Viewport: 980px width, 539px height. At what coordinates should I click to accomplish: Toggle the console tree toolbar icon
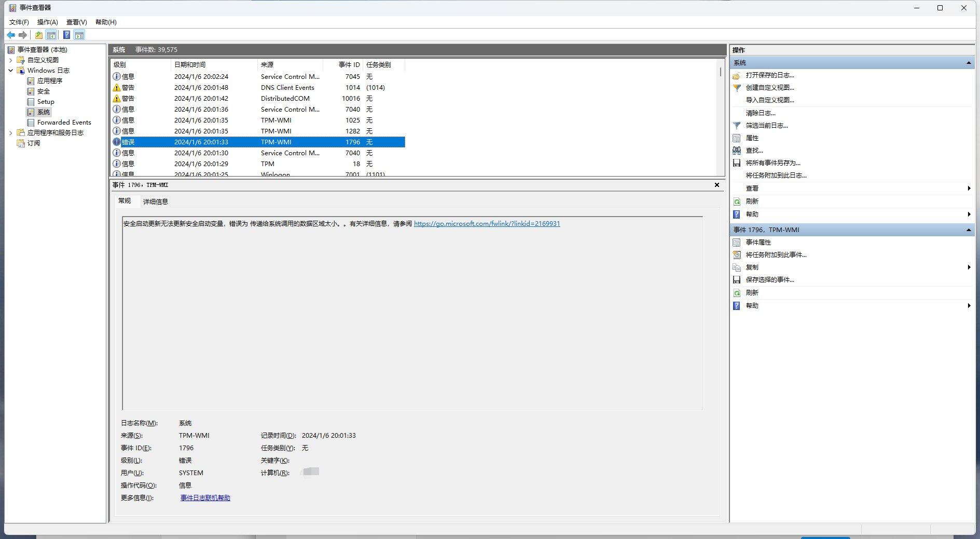click(x=51, y=35)
